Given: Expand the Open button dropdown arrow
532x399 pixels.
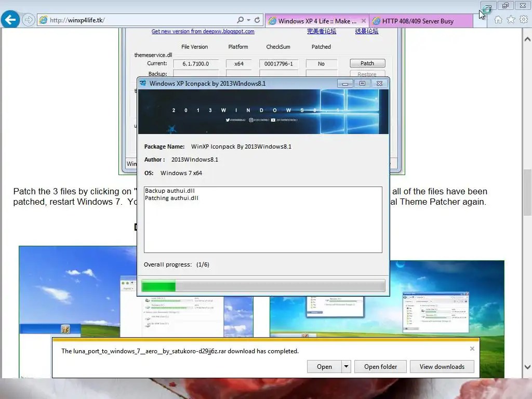Looking at the screenshot, I should pyautogui.click(x=346, y=367).
